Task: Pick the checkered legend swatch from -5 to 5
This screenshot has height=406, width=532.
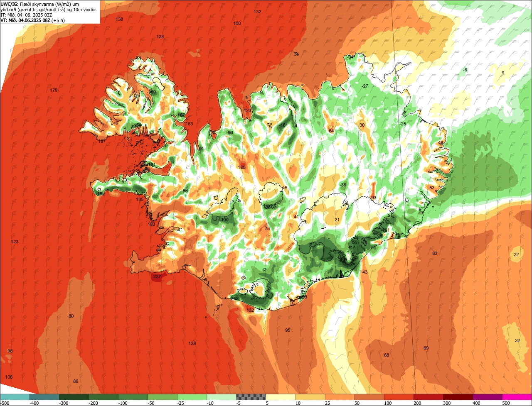Action: (251, 397)
